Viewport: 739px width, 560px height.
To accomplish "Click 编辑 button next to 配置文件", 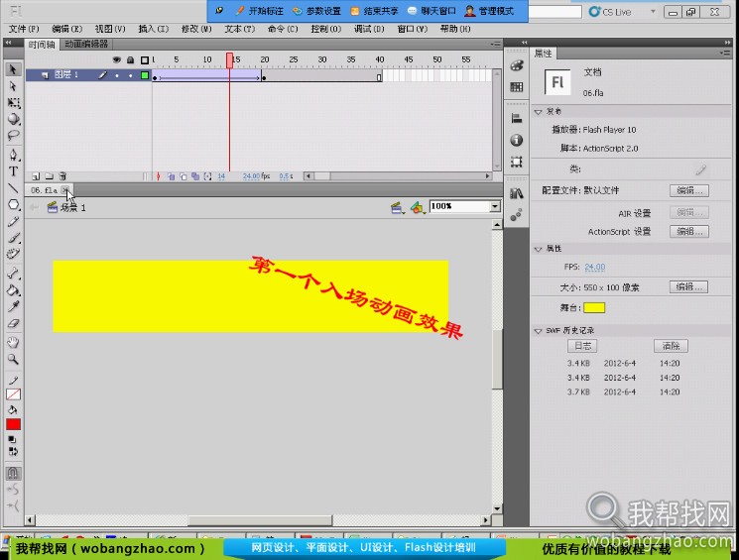I will pyautogui.click(x=689, y=190).
